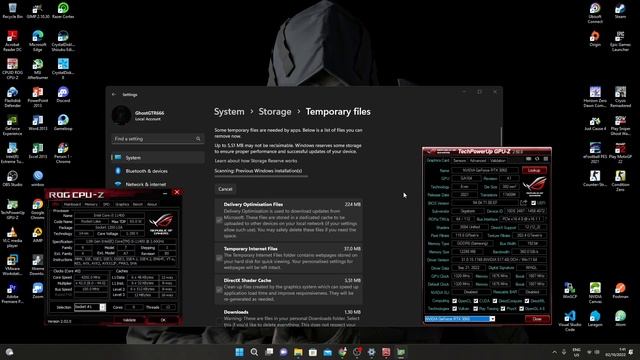This screenshot has height=360, width=640.
Task: Click the Validate button in CPU-Z
Action: [x=129, y=320]
